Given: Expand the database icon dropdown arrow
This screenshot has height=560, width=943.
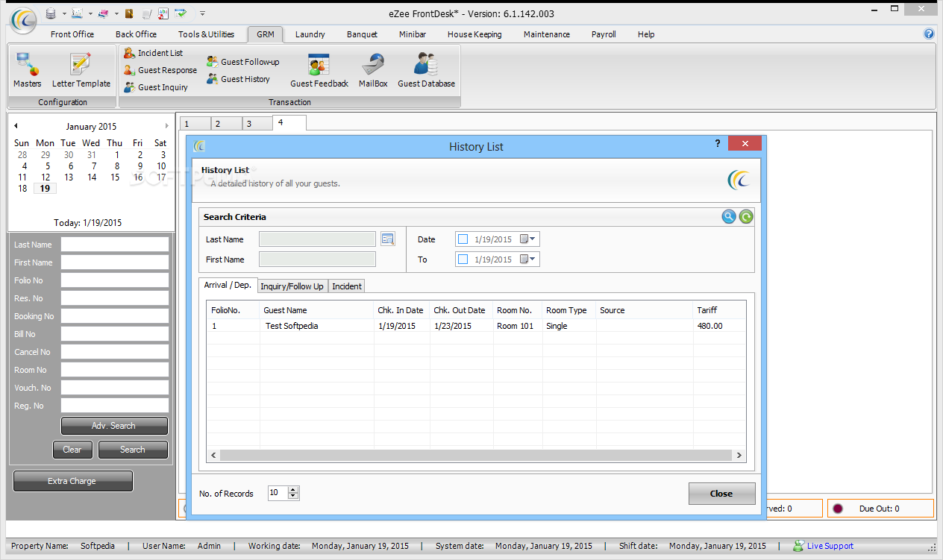Looking at the screenshot, I should [64, 13].
